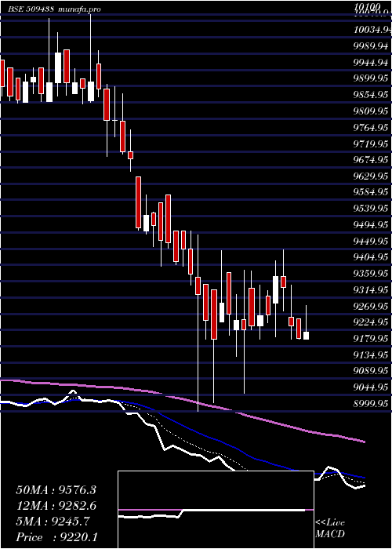The image size is (392, 549).
Task: Select the 8999.95 price axis label
Action: point(371,404)
